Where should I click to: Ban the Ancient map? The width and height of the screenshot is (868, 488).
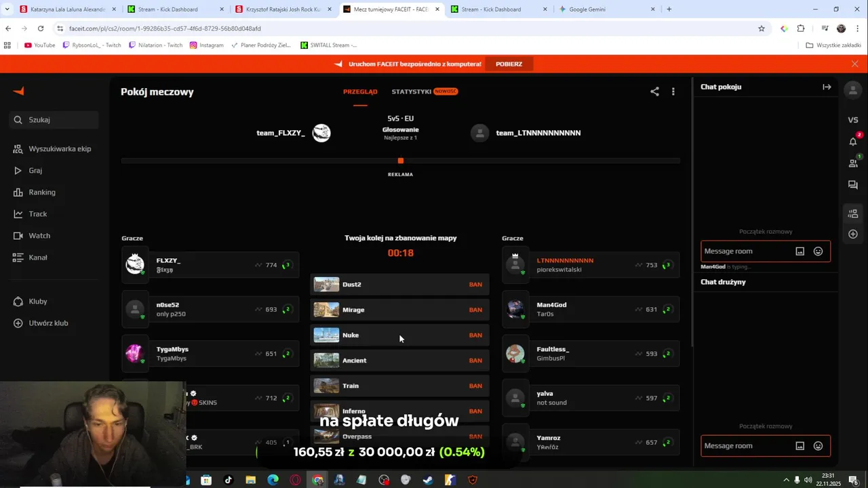point(475,361)
